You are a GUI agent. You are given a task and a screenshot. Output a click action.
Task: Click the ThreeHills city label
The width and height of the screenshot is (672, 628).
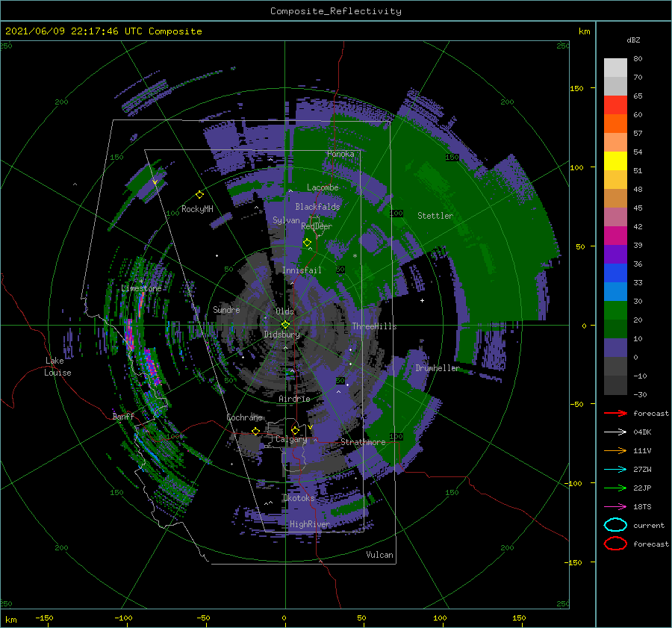pos(374,326)
